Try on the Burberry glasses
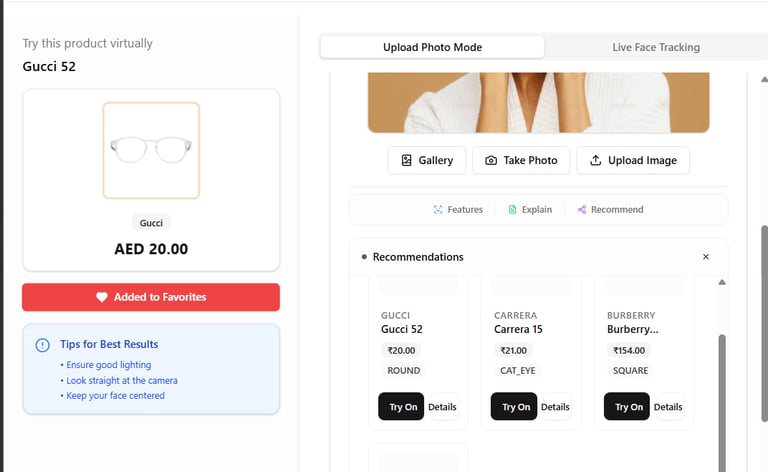This screenshot has height=472, width=768. (x=629, y=407)
